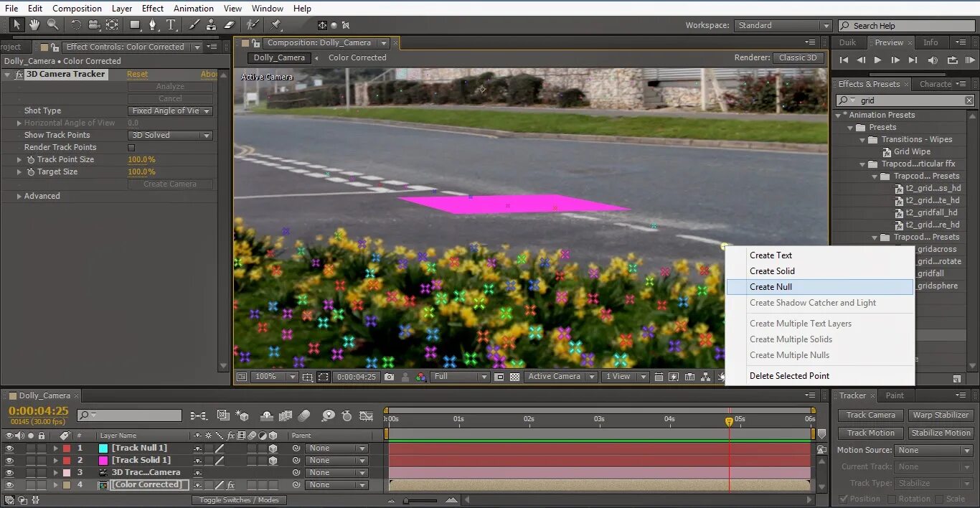Screen dimensions: 980x508
Task: Toggle the transparency grid in the viewer
Action: 514,376
